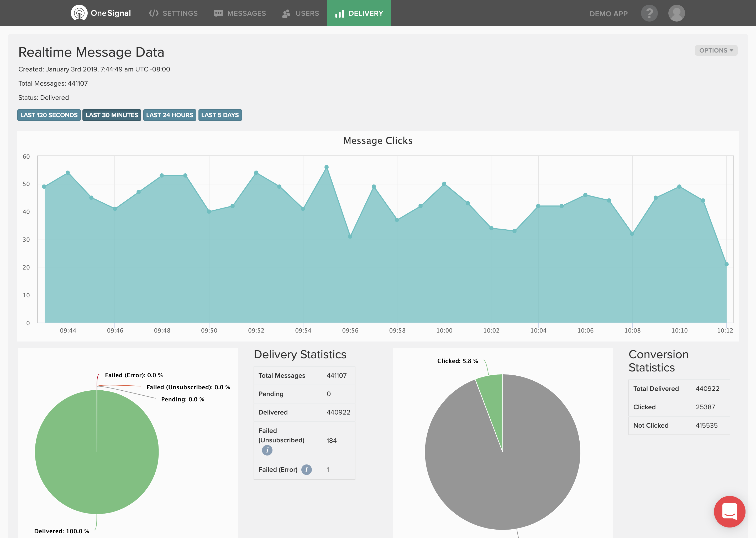Click the chart data point at 10:00
This screenshot has height=538, width=756.
tap(444, 184)
